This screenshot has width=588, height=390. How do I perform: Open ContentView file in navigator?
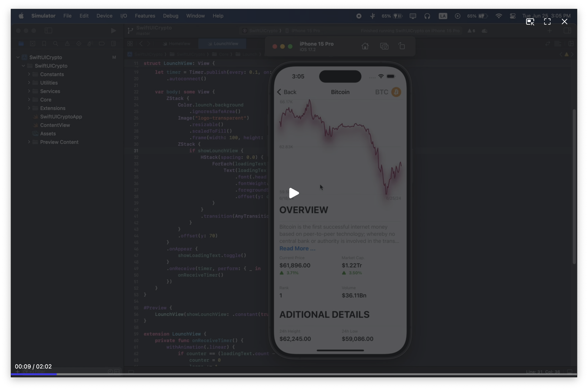[x=55, y=125]
